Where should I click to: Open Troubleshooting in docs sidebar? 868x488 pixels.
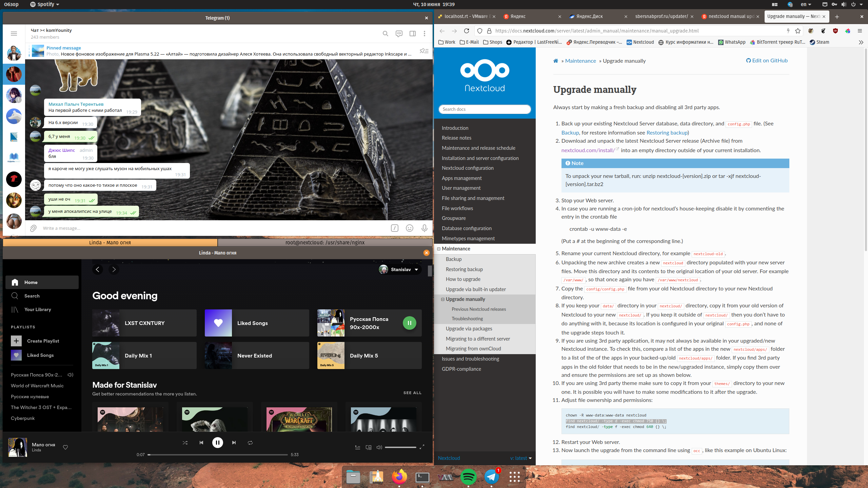tap(467, 319)
